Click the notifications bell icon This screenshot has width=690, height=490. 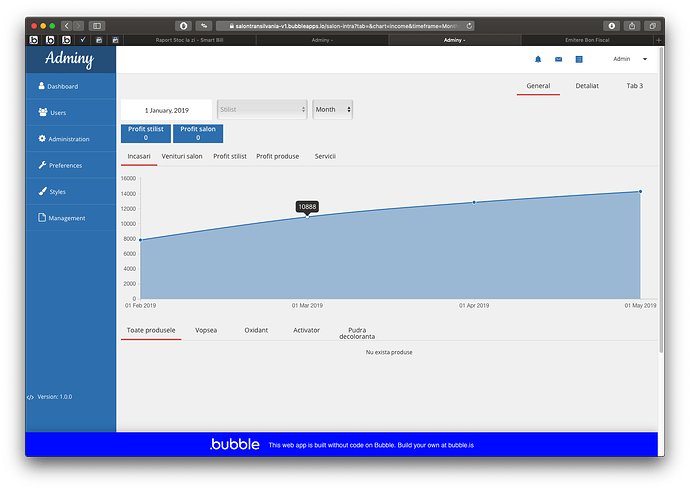538,59
